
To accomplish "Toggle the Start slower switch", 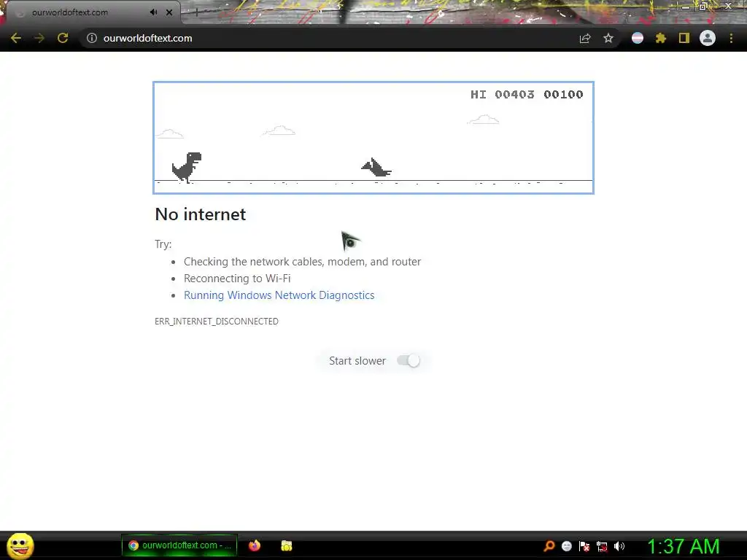I will [409, 360].
